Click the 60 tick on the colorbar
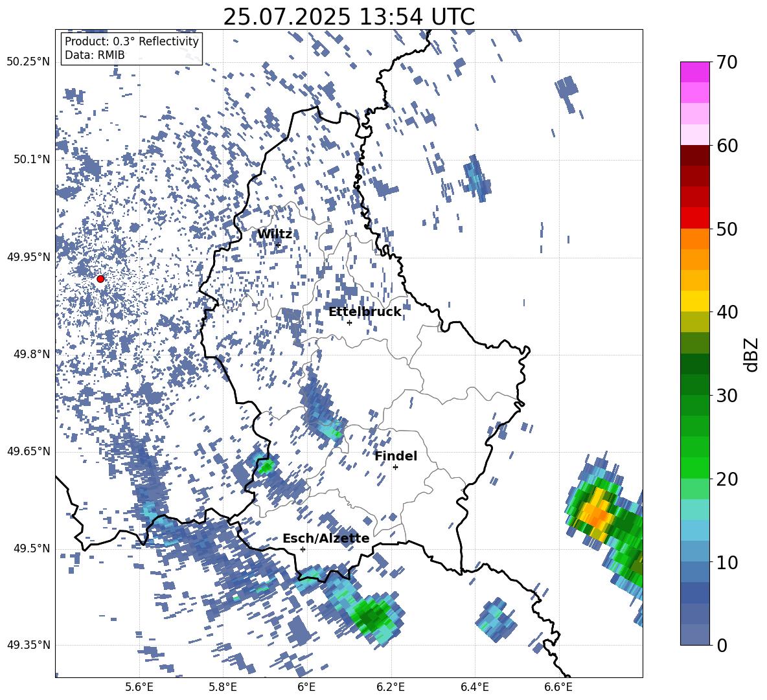This screenshot has height=700, width=767. (x=727, y=146)
